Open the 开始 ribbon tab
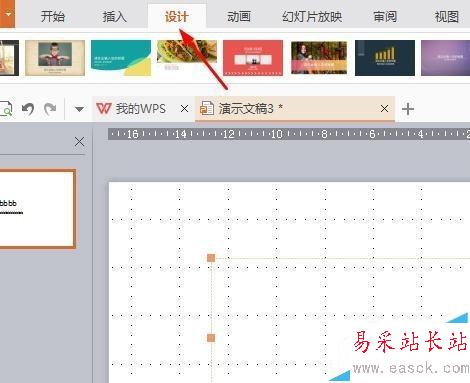This screenshot has height=383, width=470. point(53,16)
